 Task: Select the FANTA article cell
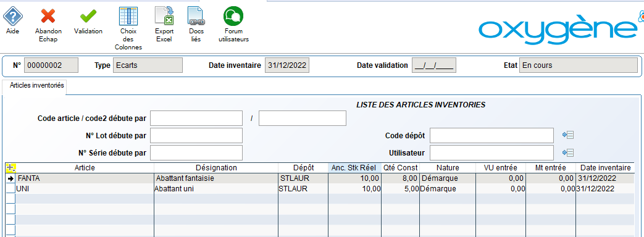pyautogui.click(x=85, y=178)
